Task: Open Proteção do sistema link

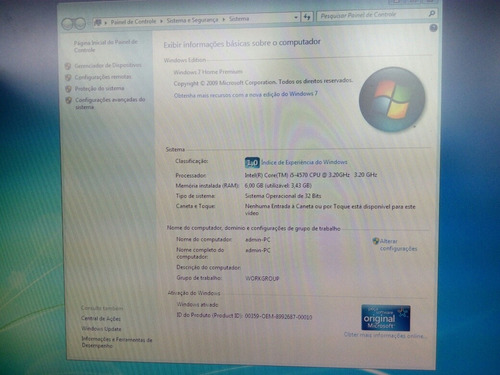Action: coord(99,88)
